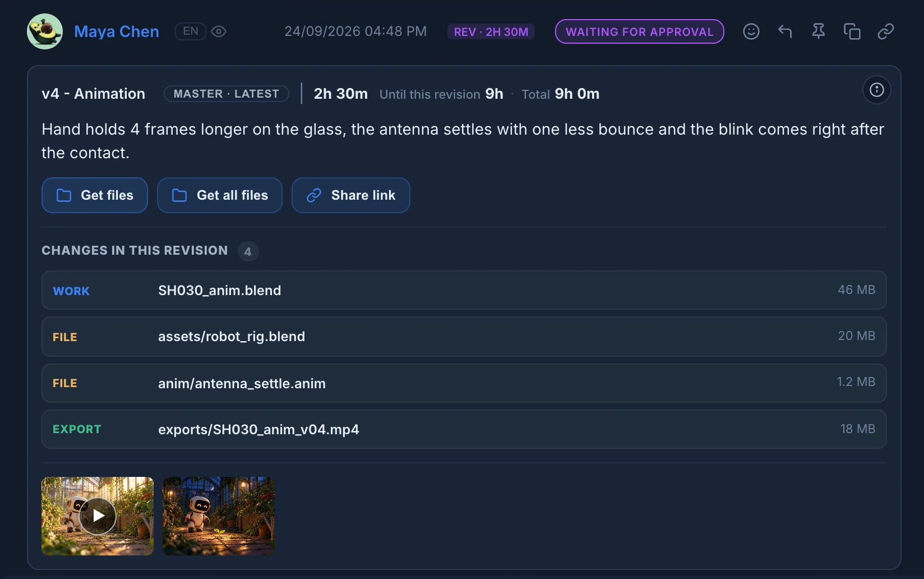924x579 pixels.
Task: Toggle the EN language badge
Action: pos(191,31)
